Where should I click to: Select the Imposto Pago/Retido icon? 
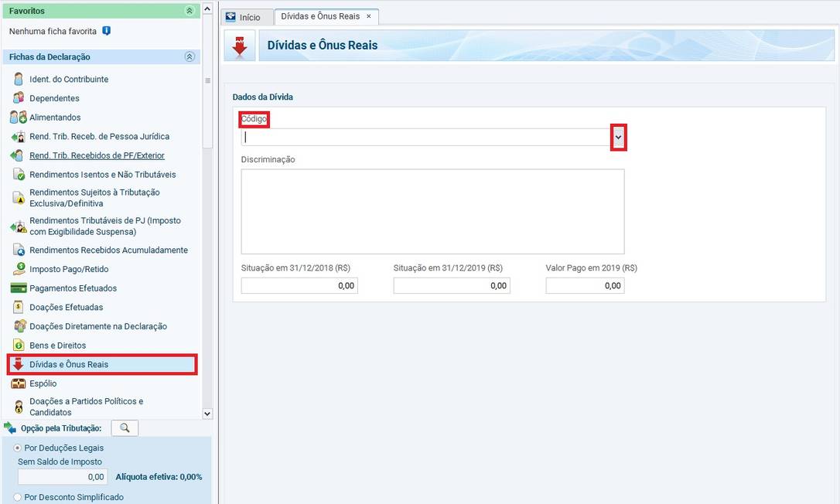(19, 269)
